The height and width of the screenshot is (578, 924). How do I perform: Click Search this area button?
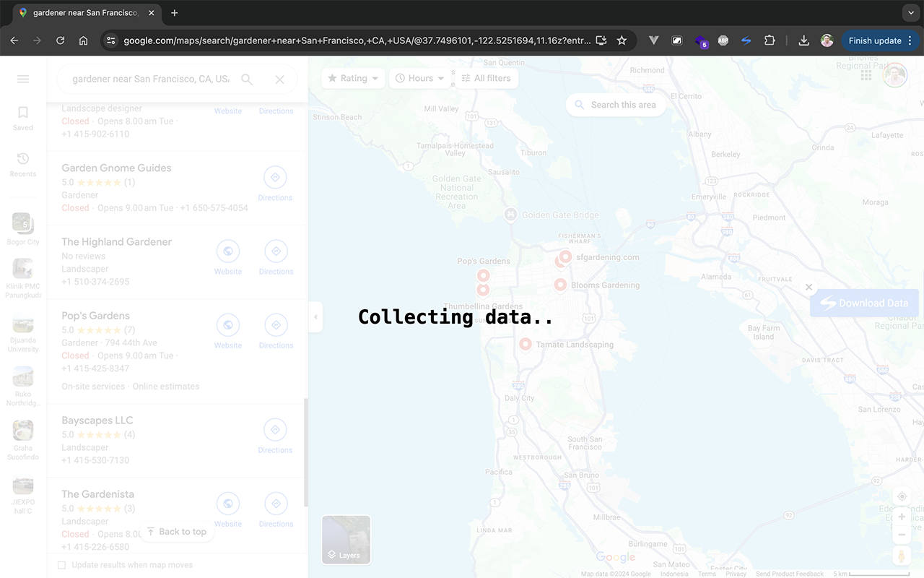coord(616,105)
